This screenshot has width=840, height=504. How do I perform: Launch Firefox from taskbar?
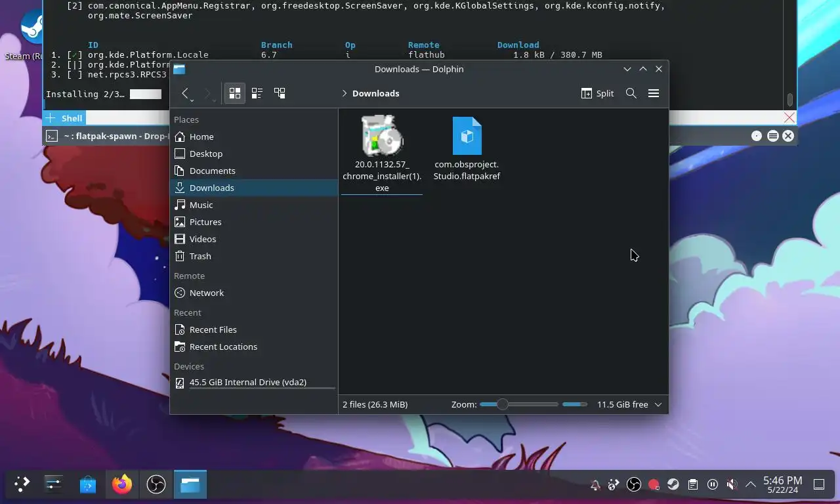pos(121,484)
